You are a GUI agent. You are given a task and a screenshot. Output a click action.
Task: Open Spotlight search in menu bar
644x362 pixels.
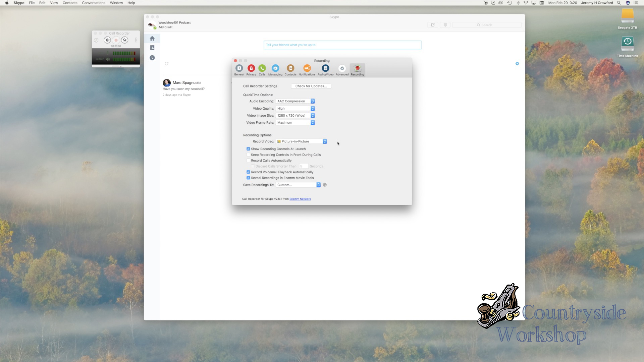coord(619,3)
